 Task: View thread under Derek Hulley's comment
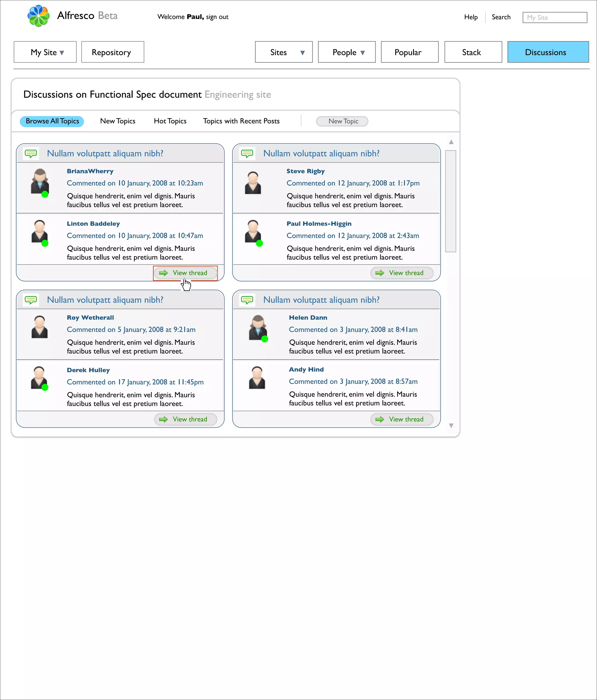click(x=185, y=419)
